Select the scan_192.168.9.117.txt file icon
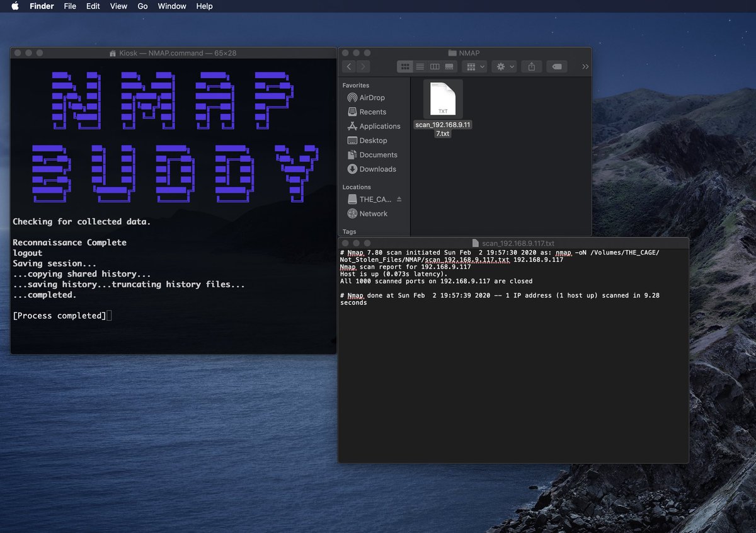The image size is (756, 533). (443, 99)
